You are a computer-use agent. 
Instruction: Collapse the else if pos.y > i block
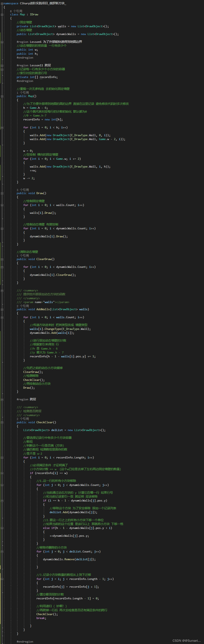click(2, 528)
